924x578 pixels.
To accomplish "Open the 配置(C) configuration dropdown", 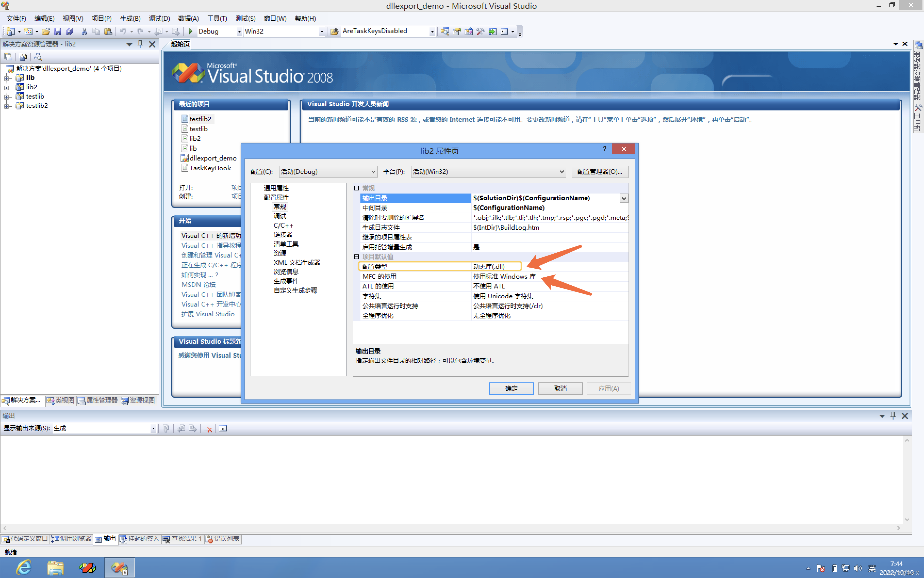I will (328, 172).
